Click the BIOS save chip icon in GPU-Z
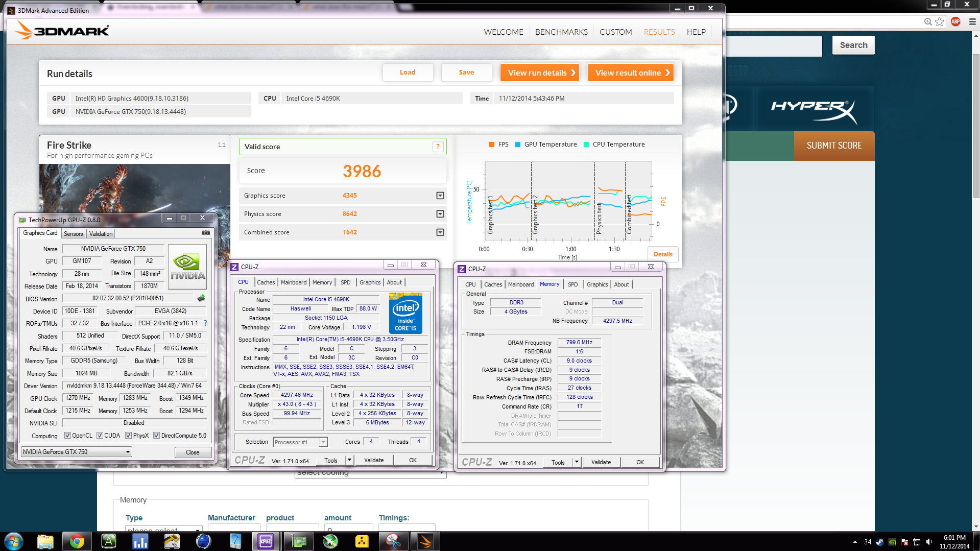Screen dimensions: 980x551 pos(201,298)
